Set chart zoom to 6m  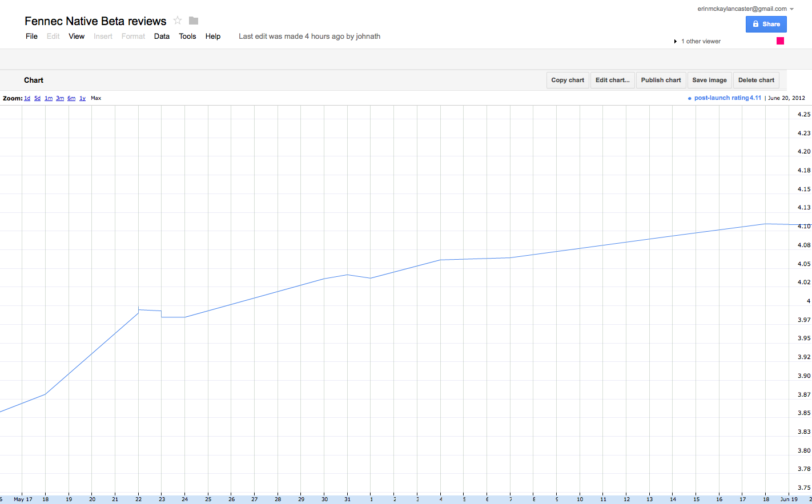tap(71, 98)
